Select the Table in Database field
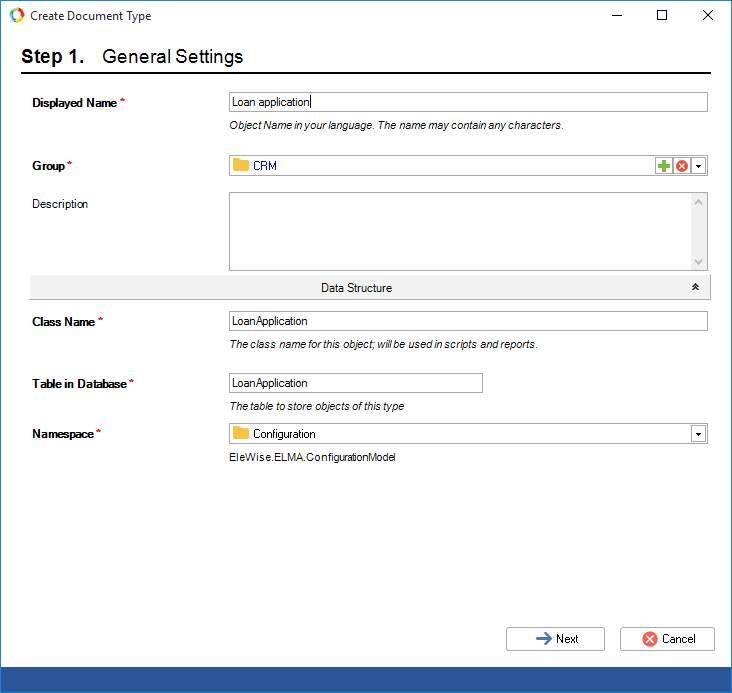 coord(356,383)
